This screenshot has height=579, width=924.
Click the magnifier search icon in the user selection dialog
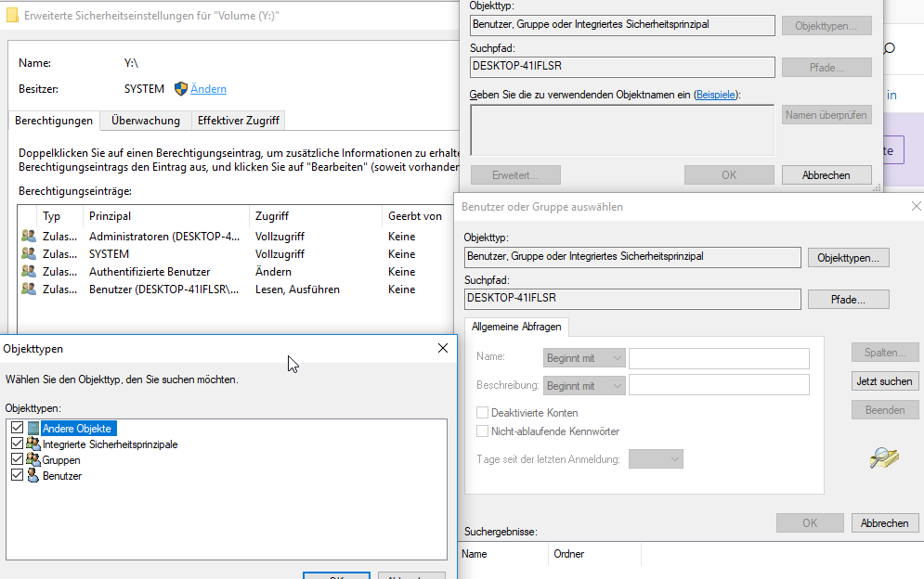tap(884, 457)
